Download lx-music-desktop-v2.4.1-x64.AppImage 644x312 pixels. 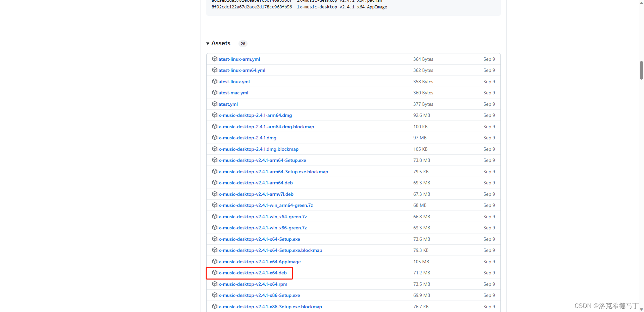(x=259, y=262)
